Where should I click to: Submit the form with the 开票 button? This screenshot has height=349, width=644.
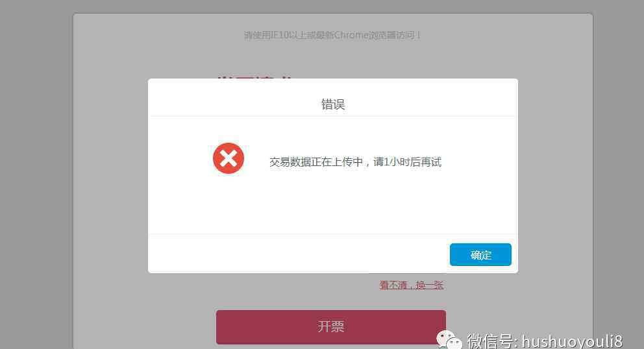(x=331, y=327)
